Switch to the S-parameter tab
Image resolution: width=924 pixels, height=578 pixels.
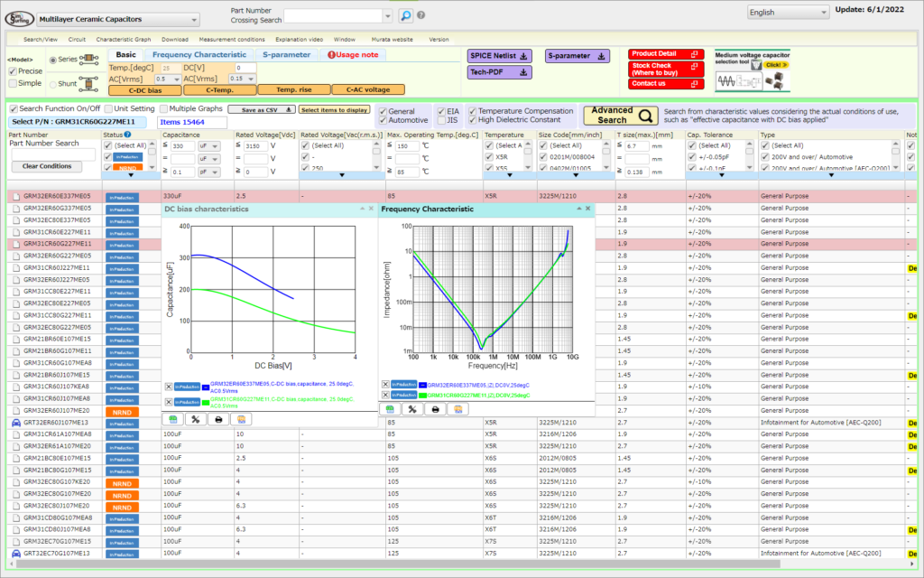pos(286,55)
